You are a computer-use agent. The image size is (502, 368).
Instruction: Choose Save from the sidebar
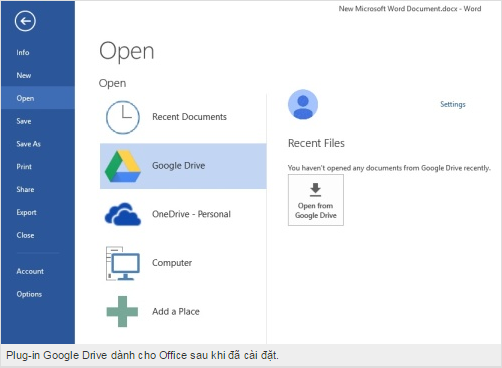click(x=24, y=121)
